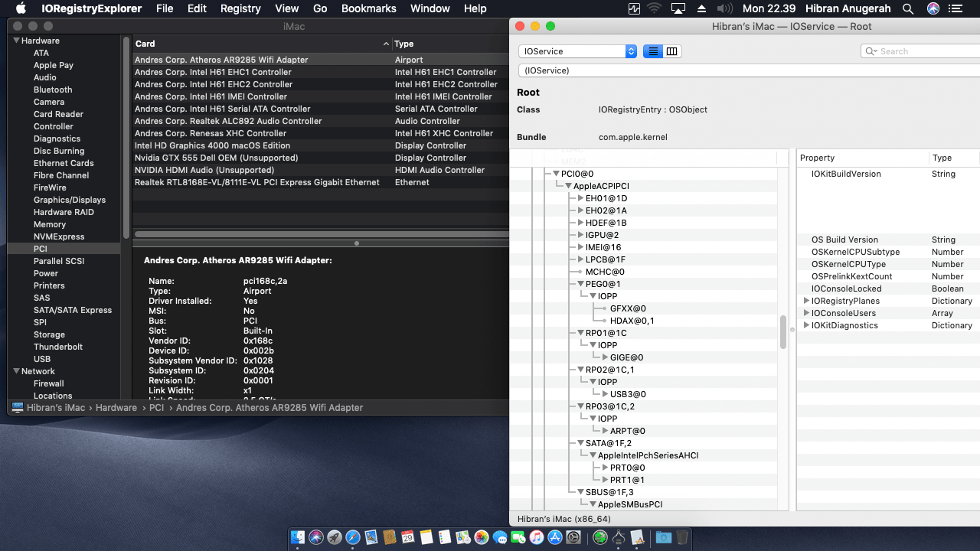Click Hardware in the System Information path bar
Screen dimensions: 980x551
pos(116,408)
